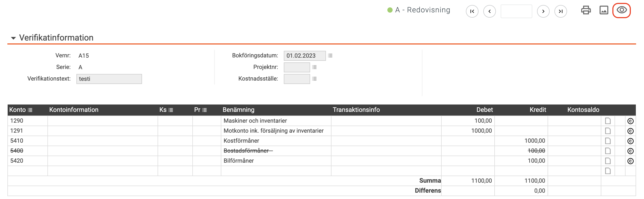Click the voucher number navigation field
The image size is (644, 199).
[516, 11]
